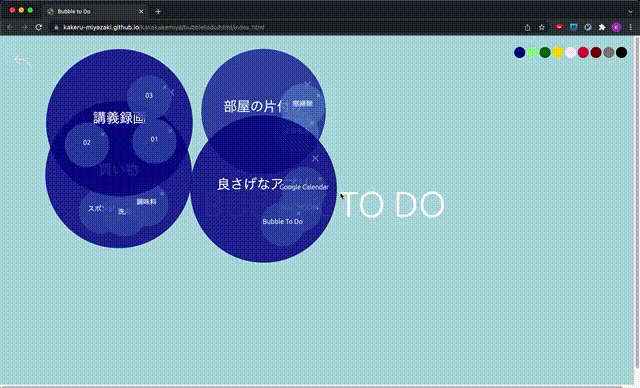Select the gray color swatch

click(x=609, y=52)
